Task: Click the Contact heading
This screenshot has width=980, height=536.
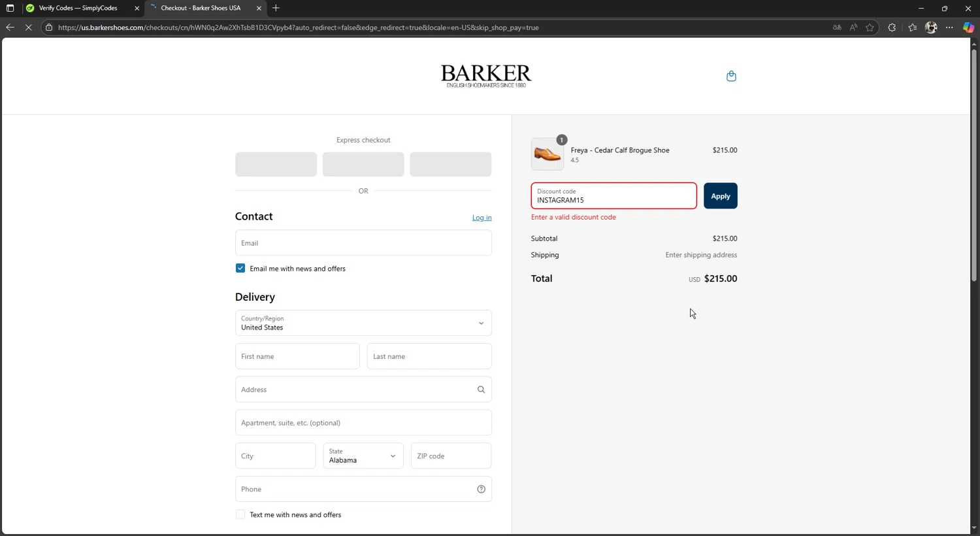Action: coord(254,216)
